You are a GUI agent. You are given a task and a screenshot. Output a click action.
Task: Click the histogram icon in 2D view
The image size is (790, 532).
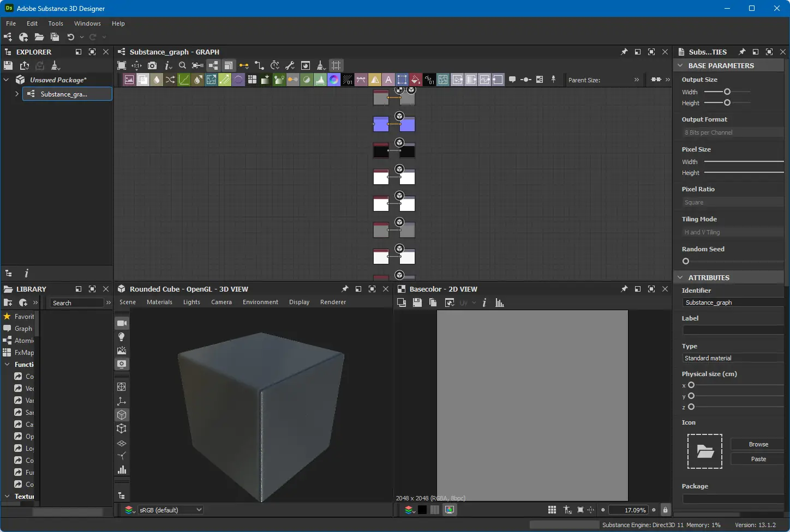coord(500,303)
